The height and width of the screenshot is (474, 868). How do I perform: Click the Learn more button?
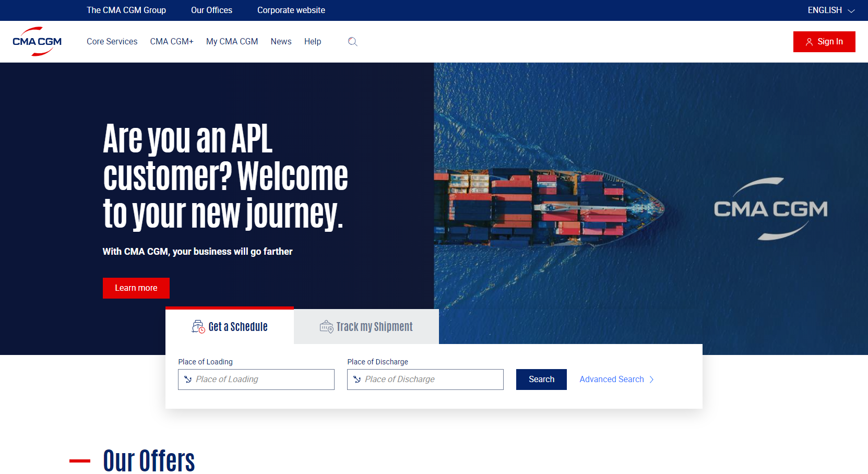(x=136, y=288)
